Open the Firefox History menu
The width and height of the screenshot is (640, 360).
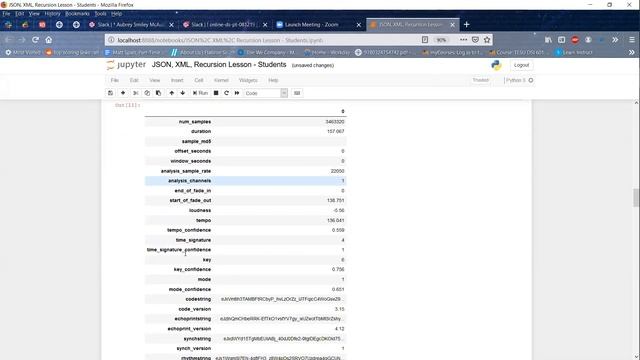(52, 14)
